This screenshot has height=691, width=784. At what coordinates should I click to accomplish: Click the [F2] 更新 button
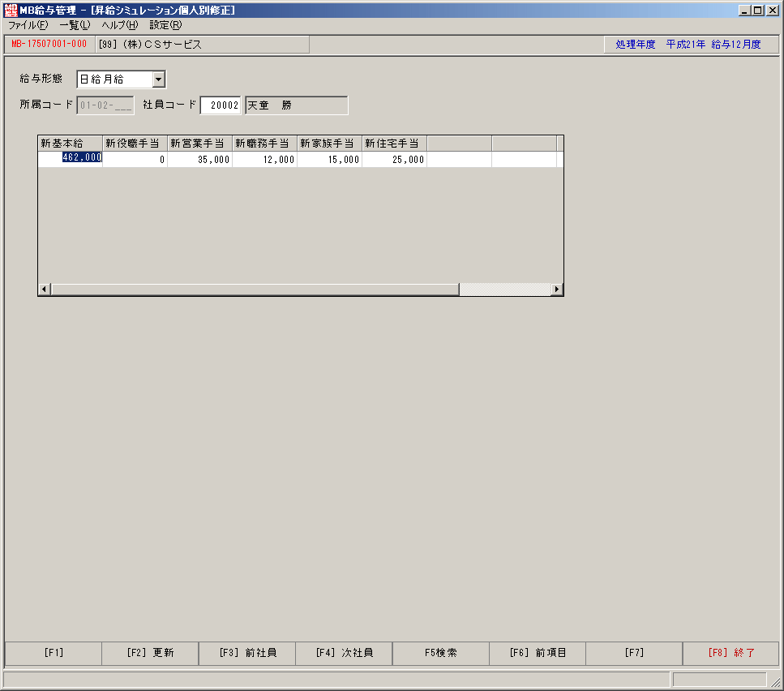[150, 653]
